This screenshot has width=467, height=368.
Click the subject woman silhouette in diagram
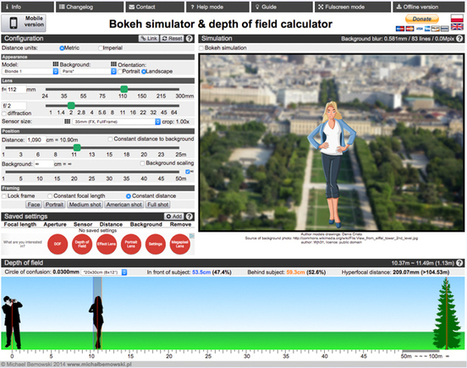(x=97, y=322)
